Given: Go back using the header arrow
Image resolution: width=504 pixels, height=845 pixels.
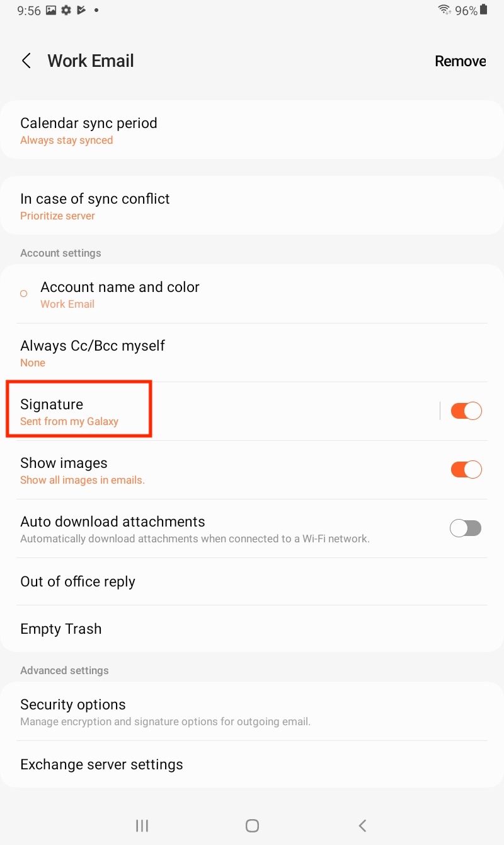Looking at the screenshot, I should (26, 61).
